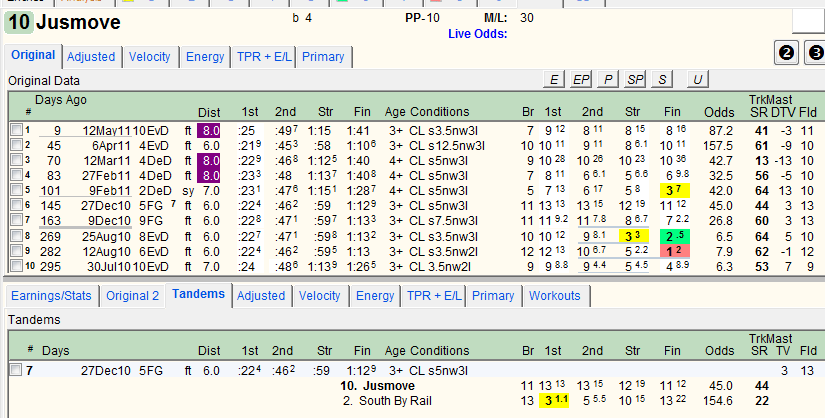Click the purple 8.0 distance on 27Feb11
The image size is (825, 418).
(208, 175)
